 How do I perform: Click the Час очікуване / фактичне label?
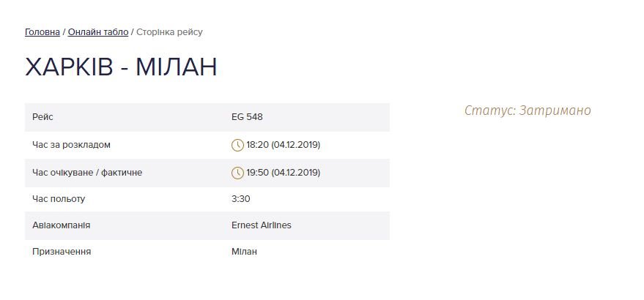[87, 173]
